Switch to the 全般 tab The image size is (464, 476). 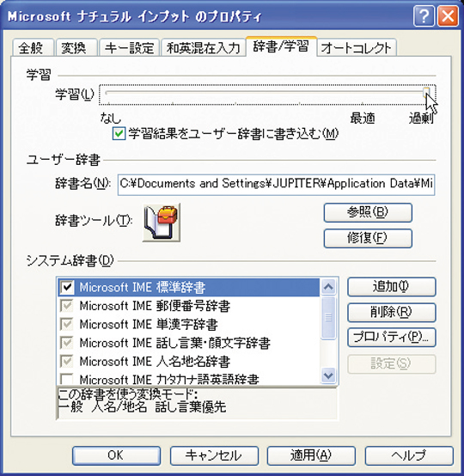click(x=33, y=47)
